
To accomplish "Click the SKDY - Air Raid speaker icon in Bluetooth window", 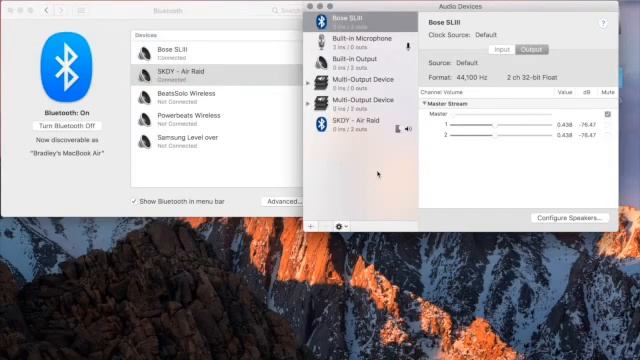I will (x=144, y=75).
